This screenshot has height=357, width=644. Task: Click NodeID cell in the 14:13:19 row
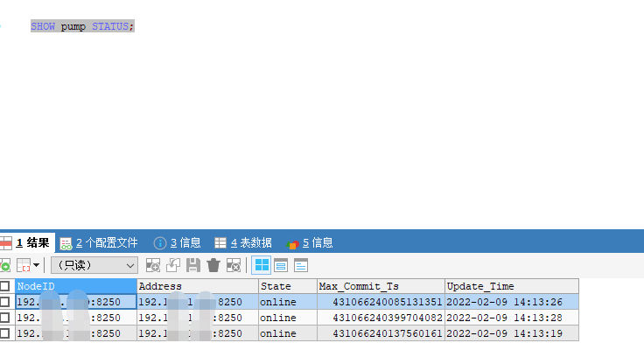76,333
